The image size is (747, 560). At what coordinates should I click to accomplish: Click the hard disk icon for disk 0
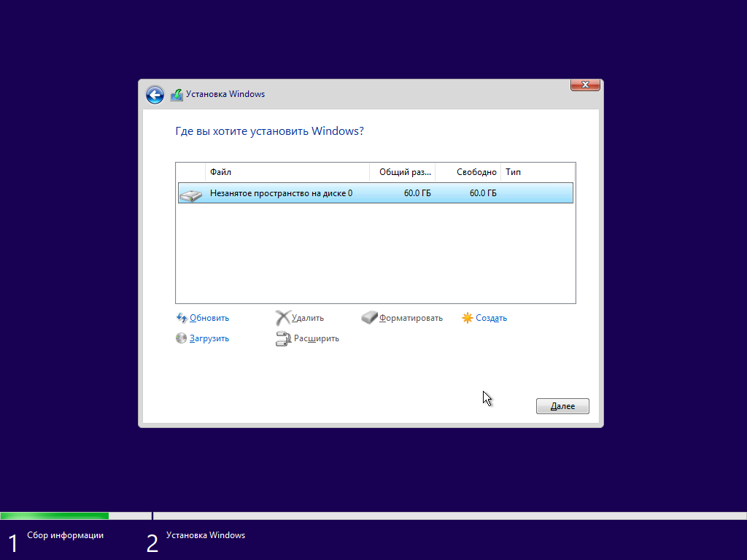(x=191, y=195)
